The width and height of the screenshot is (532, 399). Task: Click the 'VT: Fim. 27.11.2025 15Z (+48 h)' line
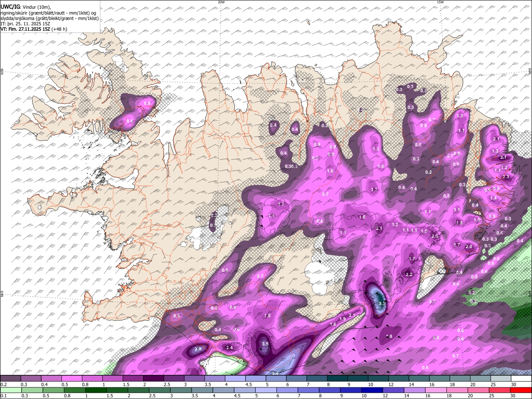pyautogui.click(x=34, y=29)
